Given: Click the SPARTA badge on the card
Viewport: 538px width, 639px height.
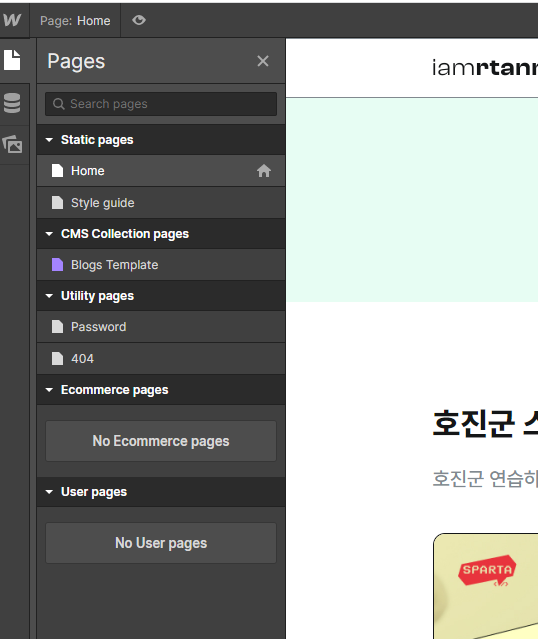Looking at the screenshot, I should [487, 570].
